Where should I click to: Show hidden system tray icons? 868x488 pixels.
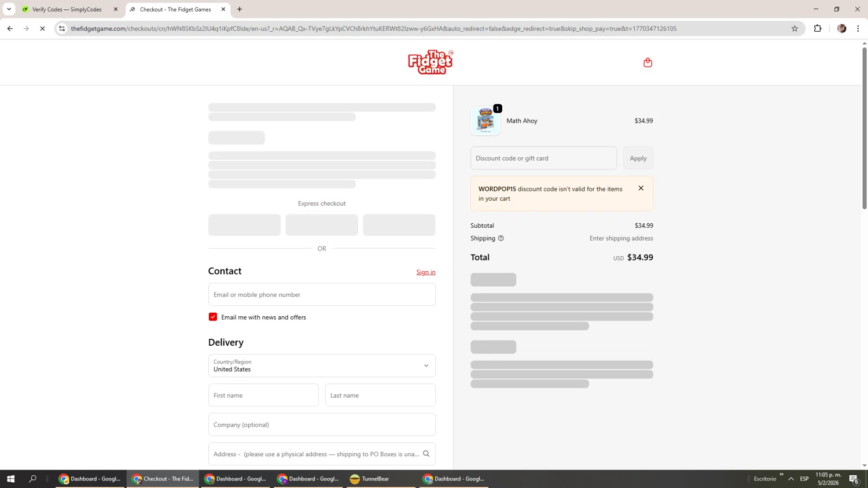pyautogui.click(x=791, y=479)
